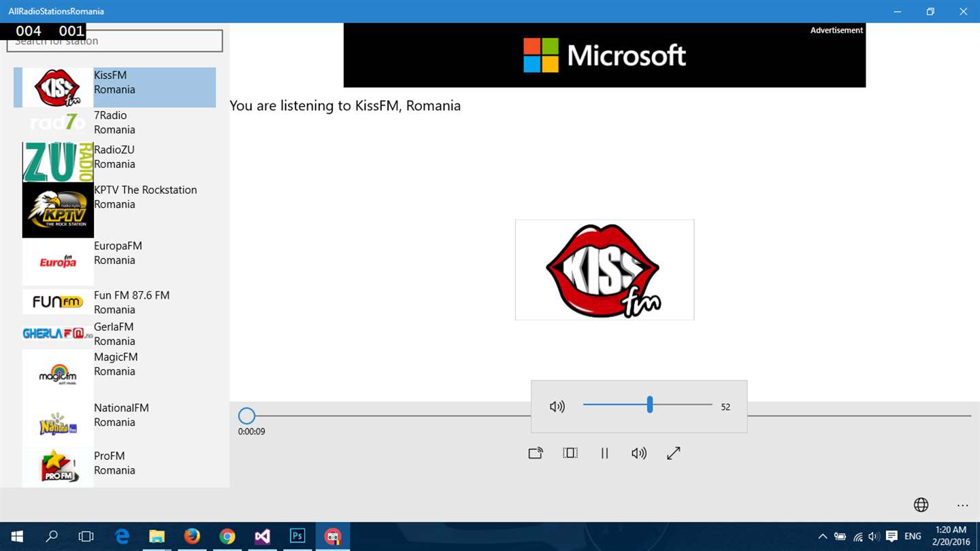Click the EuropaFM logo thumbnail
The image size is (980, 551).
click(58, 262)
